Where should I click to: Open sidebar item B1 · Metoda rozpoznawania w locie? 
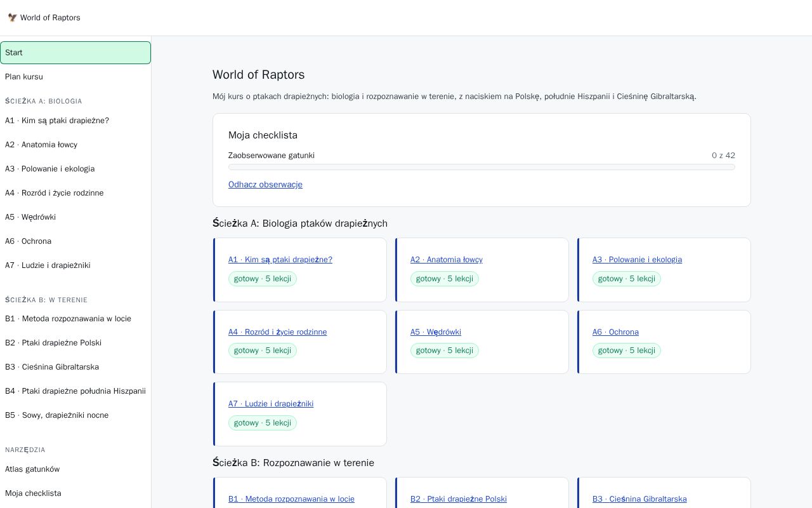tap(75, 319)
